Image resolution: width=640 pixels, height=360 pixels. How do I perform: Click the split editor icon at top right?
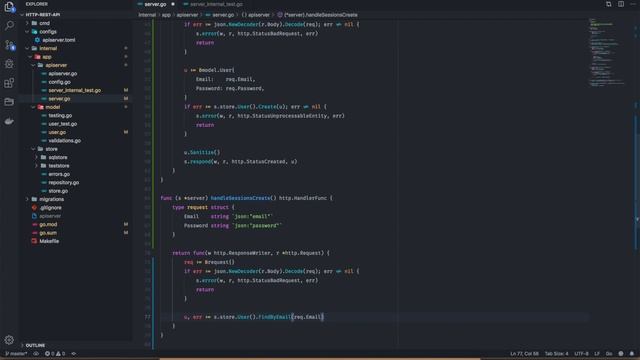click(x=621, y=4)
